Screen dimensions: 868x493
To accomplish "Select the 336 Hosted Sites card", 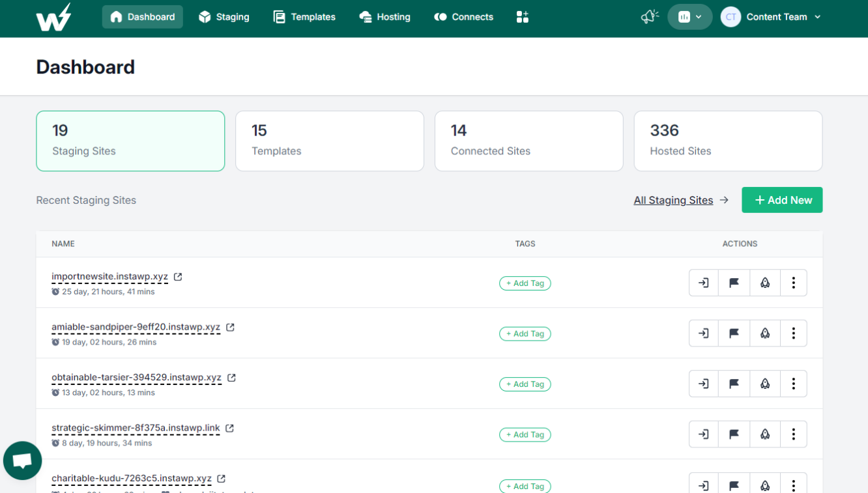I will (x=728, y=141).
